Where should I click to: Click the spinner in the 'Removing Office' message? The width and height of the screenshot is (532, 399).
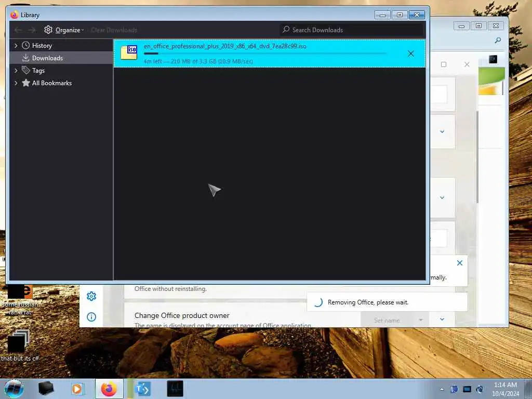318,302
